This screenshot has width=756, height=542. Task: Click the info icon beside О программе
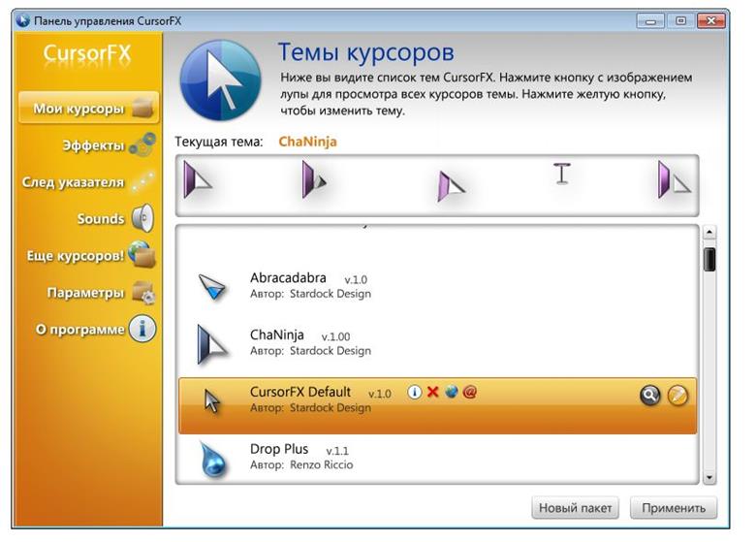(142, 329)
